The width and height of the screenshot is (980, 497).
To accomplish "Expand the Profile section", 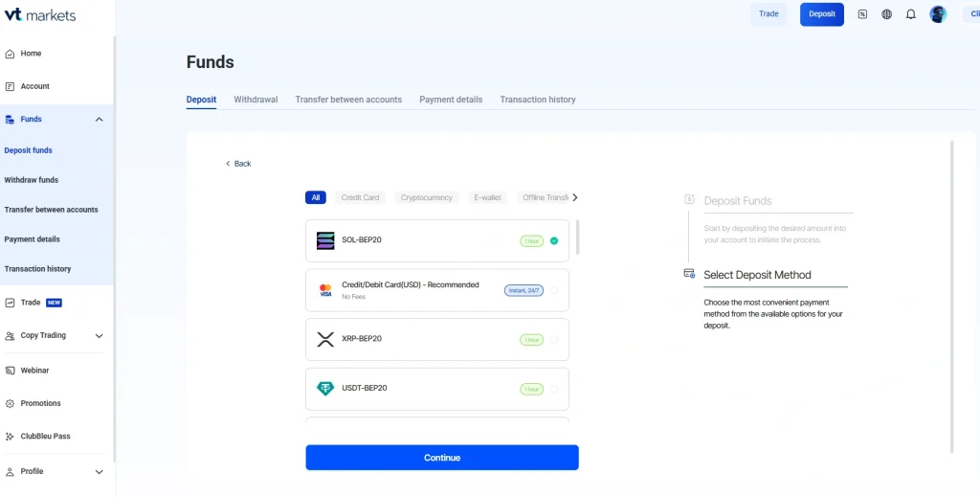I will [99, 472].
